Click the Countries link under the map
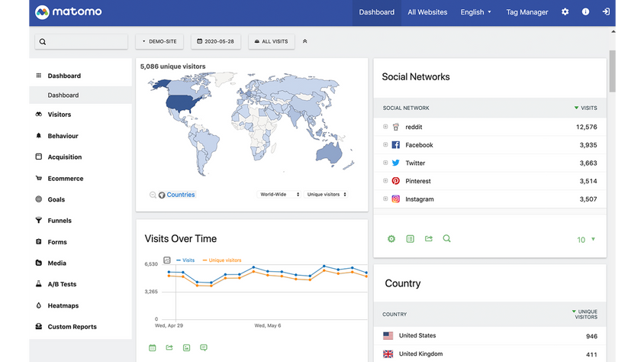The height and width of the screenshot is (362, 644). pos(181,195)
